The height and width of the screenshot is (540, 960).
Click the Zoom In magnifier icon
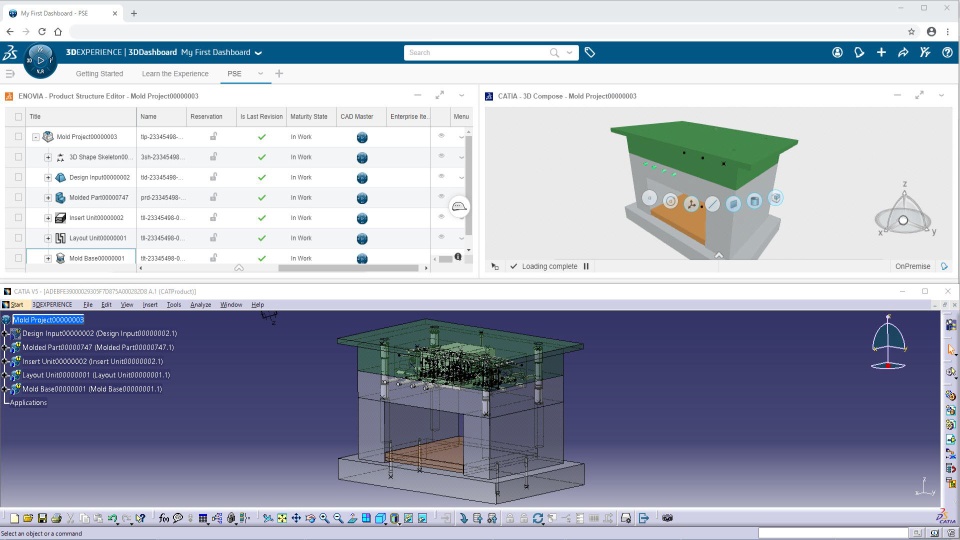coord(324,519)
